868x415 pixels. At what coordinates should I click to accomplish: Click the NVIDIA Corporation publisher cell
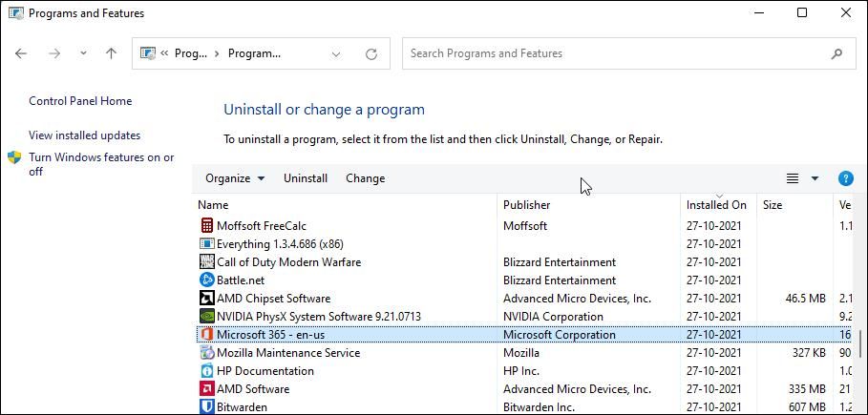553,317
